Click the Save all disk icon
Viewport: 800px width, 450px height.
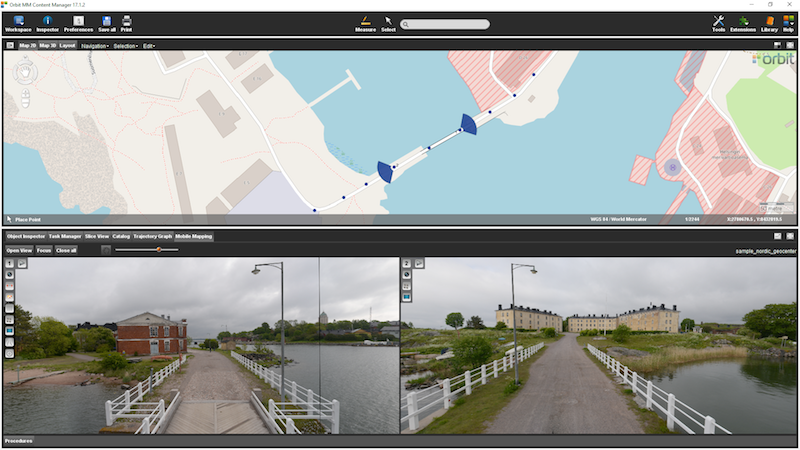107,21
